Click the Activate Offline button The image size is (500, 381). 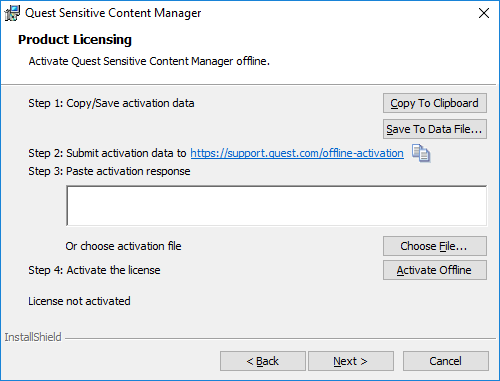click(435, 270)
